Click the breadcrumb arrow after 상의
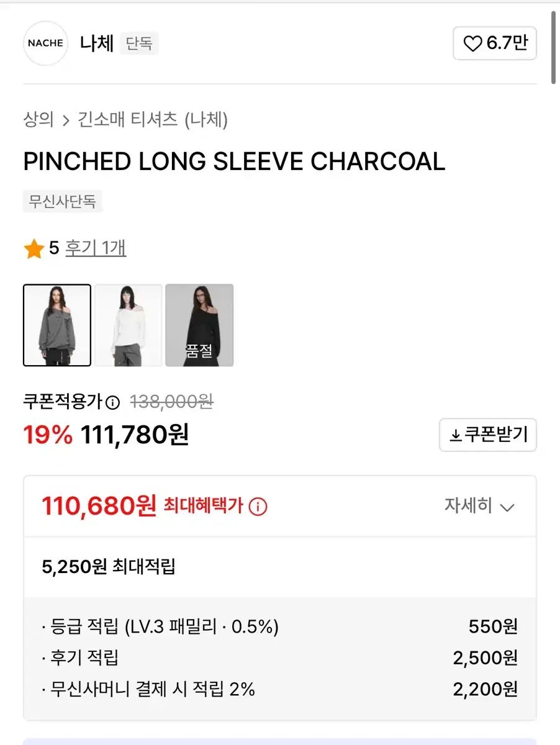Viewport: 560px width, 745px height. click(66, 120)
